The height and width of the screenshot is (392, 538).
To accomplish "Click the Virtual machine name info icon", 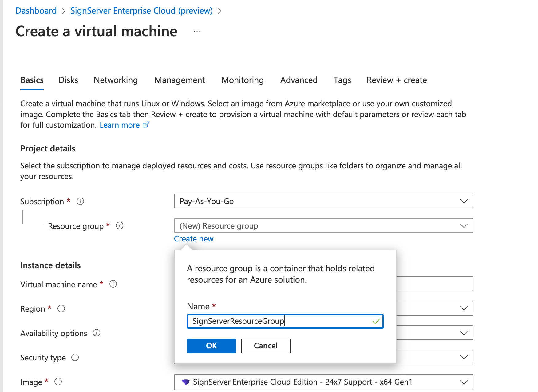I will tap(113, 284).
